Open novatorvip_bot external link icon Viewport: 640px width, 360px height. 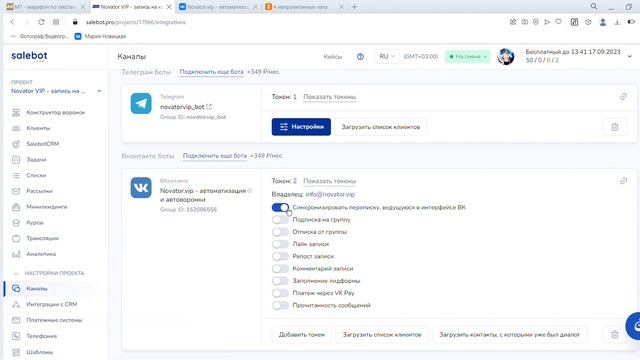click(209, 107)
